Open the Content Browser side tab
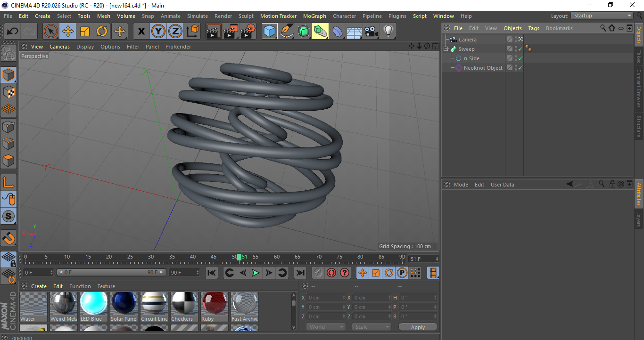644x340 pixels. pyautogui.click(x=639, y=88)
